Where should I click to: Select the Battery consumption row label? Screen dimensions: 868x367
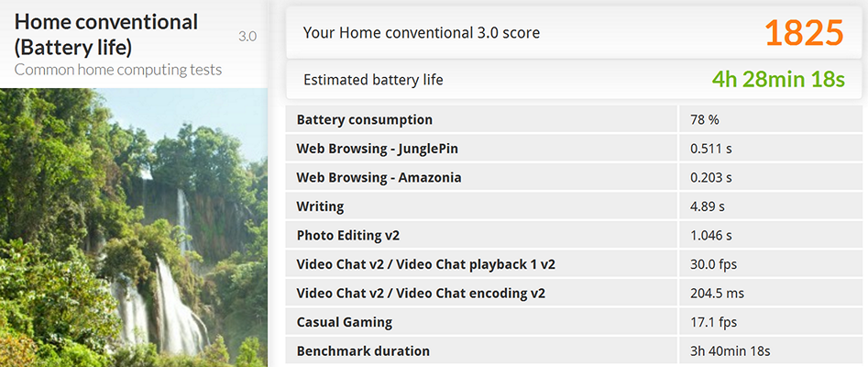point(365,119)
